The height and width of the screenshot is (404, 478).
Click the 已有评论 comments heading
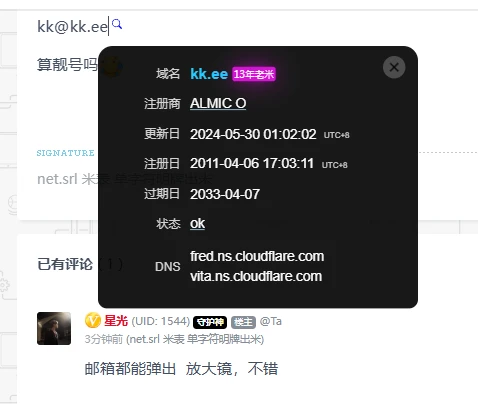coord(65,264)
